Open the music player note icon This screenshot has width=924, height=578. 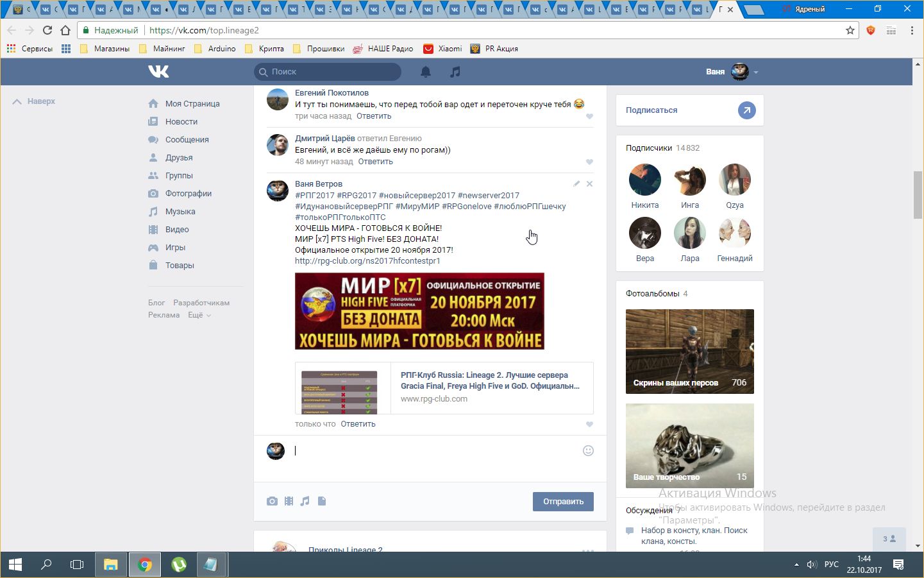[455, 72]
